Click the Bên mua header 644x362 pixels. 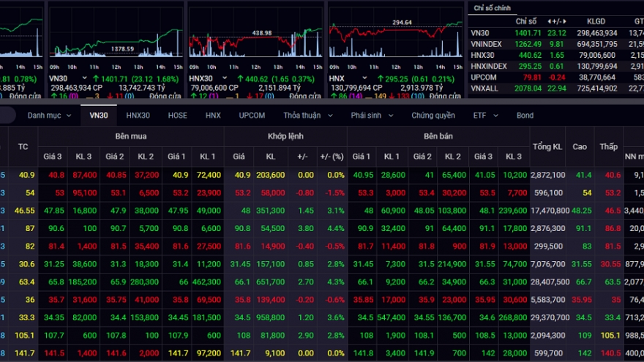130,136
